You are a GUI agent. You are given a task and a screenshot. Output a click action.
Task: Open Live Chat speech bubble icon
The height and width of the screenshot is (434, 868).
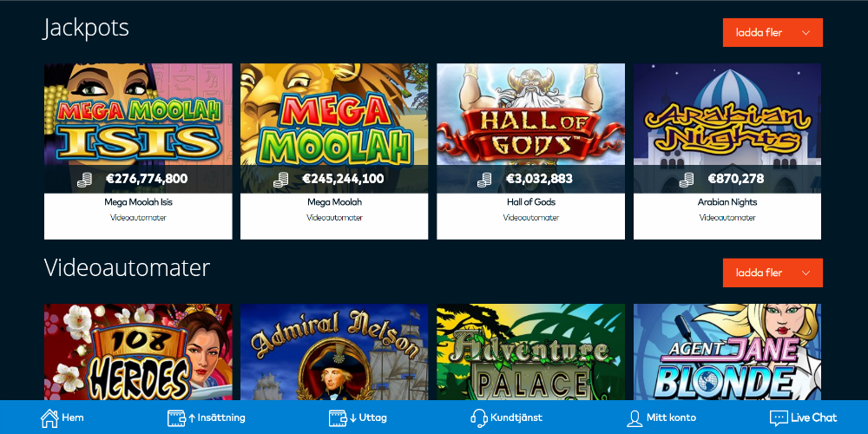tap(779, 418)
